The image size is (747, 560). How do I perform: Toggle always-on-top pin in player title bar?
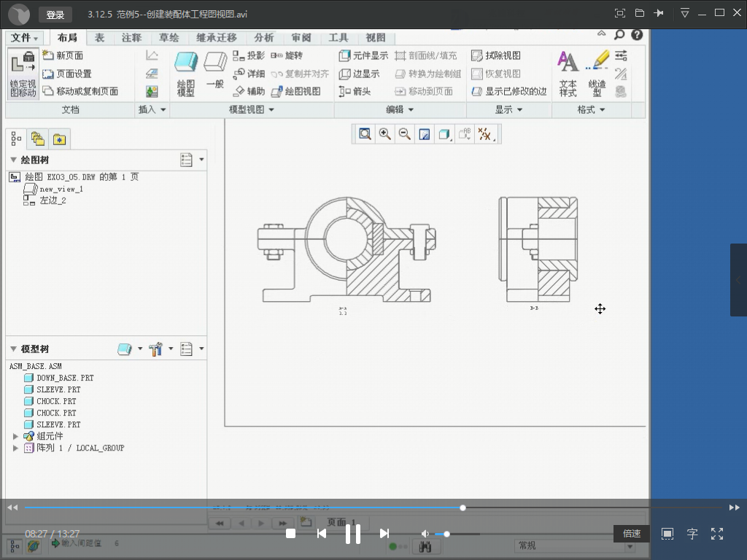(659, 13)
